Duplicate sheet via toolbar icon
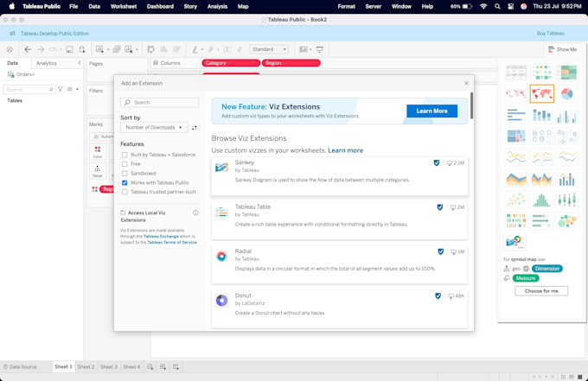This screenshot has width=588, height=381. 117,49
